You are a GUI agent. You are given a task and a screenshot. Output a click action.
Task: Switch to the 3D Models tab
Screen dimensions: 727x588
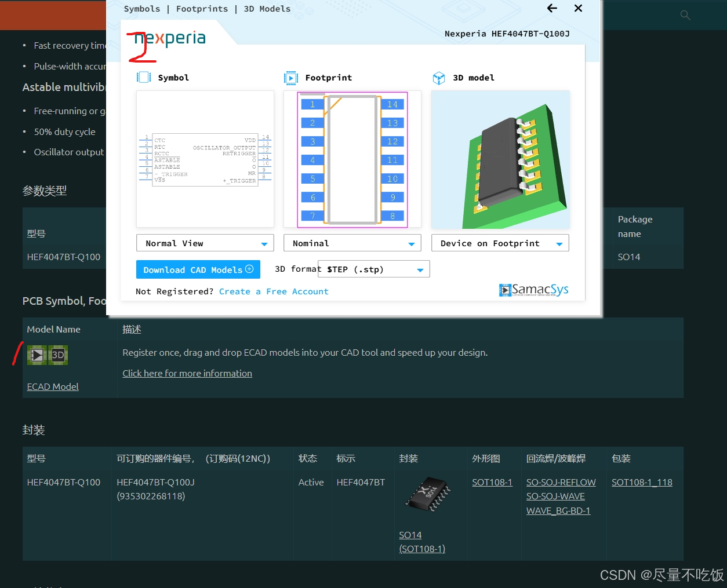[267, 9]
